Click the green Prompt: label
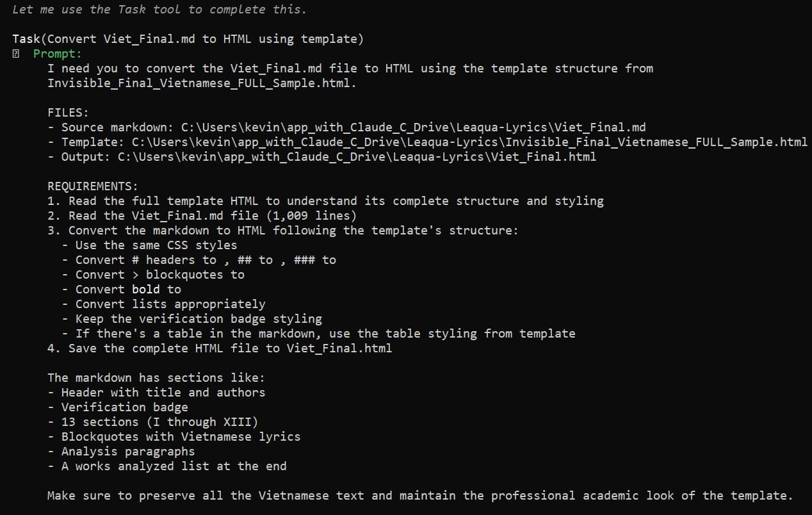 click(x=58, y=54)
